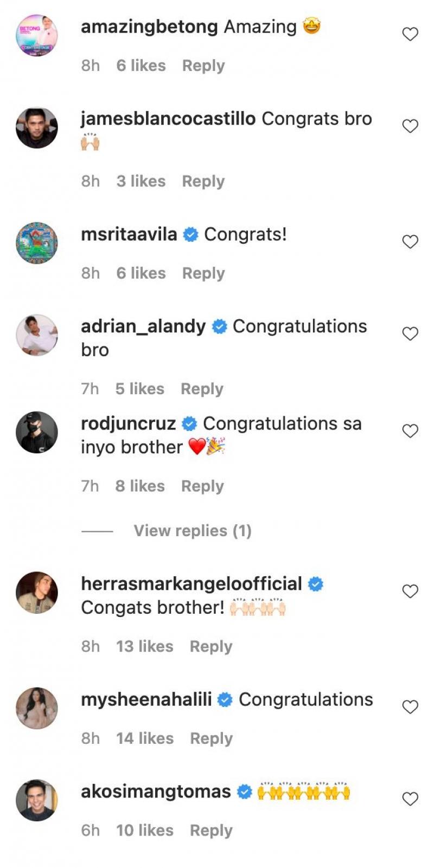Viewport: 434px width, 868px height.
Task: View likes on herrasmarkangeloofficial's comment
Action: [x=144, y=646]
